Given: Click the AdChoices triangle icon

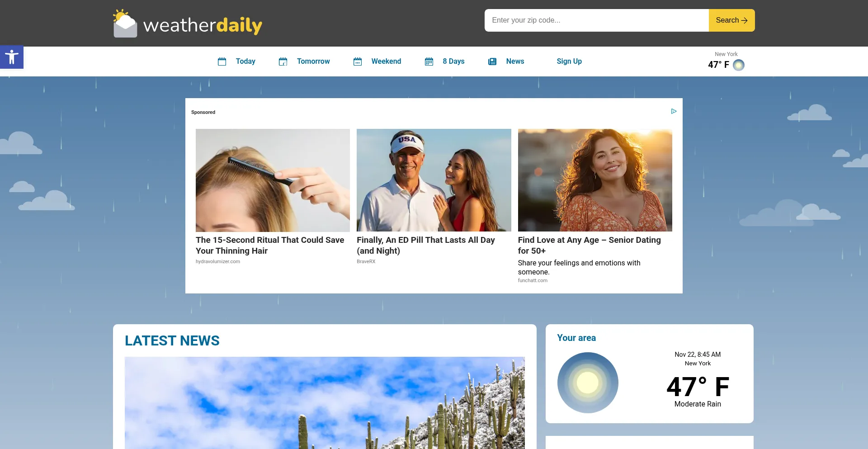Looking at the screenshot, I should point(674,111).
